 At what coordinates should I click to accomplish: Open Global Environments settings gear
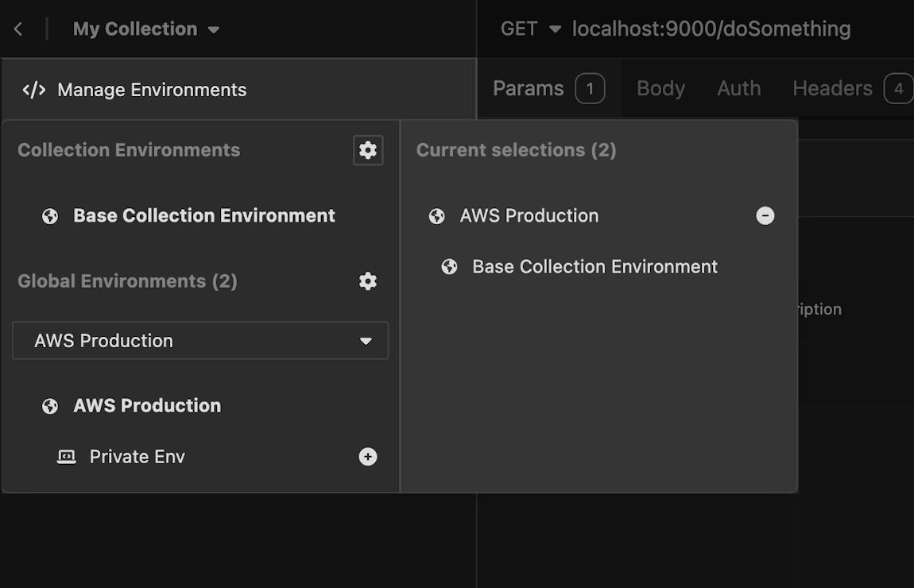tap(367, 281)
